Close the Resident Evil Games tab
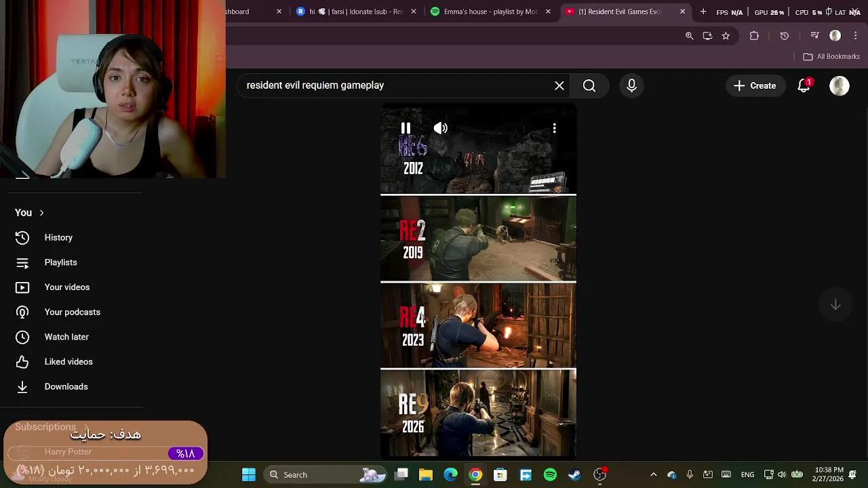 click(x=682, y=12)
